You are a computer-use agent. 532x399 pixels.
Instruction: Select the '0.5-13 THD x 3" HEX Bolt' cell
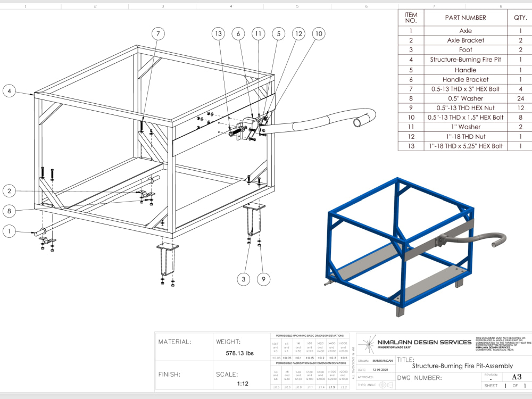(465, 89)
